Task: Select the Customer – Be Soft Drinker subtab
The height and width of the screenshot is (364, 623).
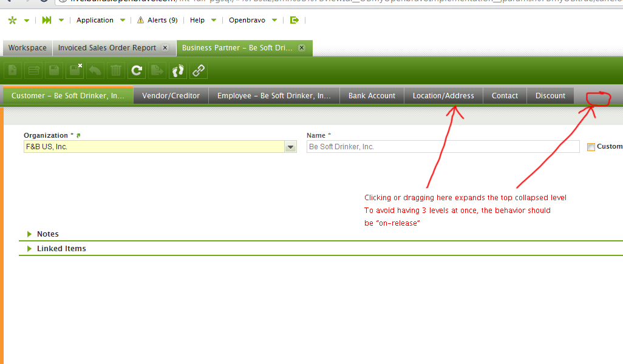Action: (68, 96)
